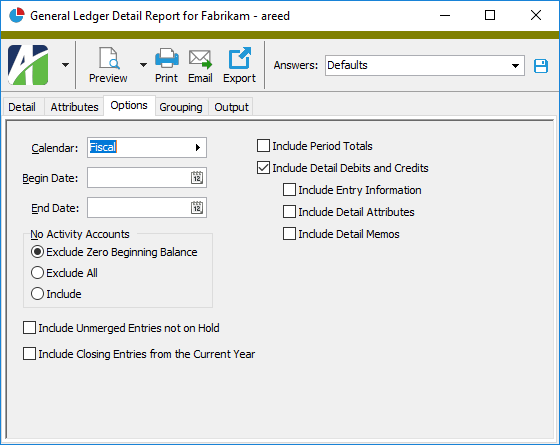Open dropdown arrow beside application logo
The image size is (560, 445).
[65, 65]
